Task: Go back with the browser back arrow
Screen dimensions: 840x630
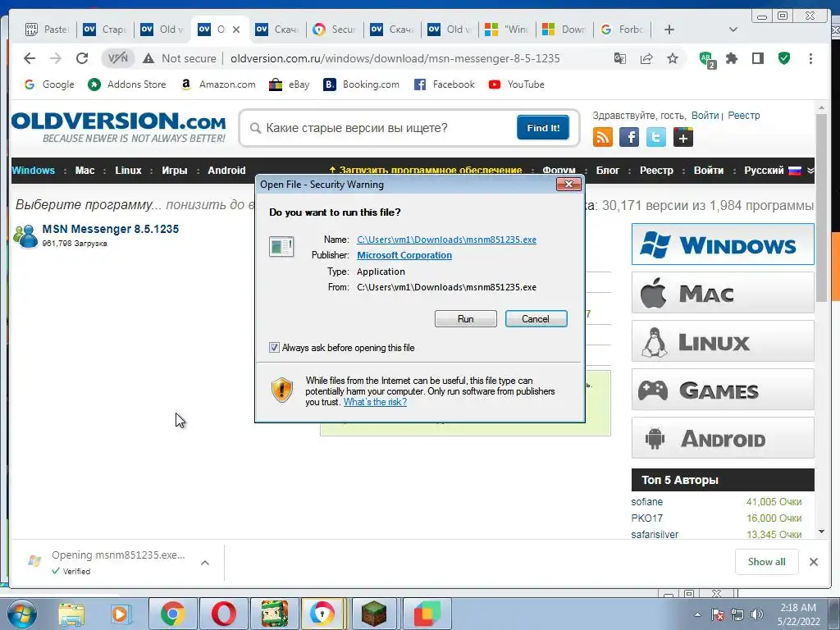Action: [30, 58]
